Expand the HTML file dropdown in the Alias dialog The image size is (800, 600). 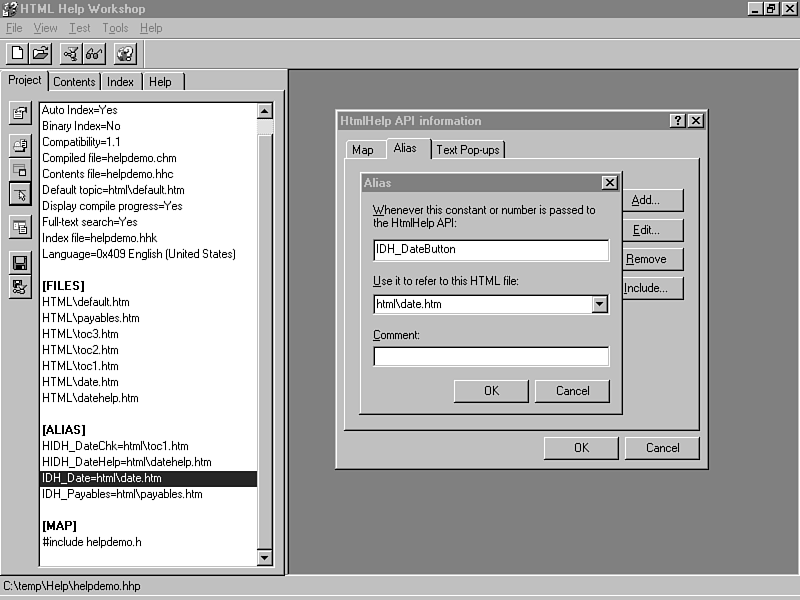click(600, 304)
